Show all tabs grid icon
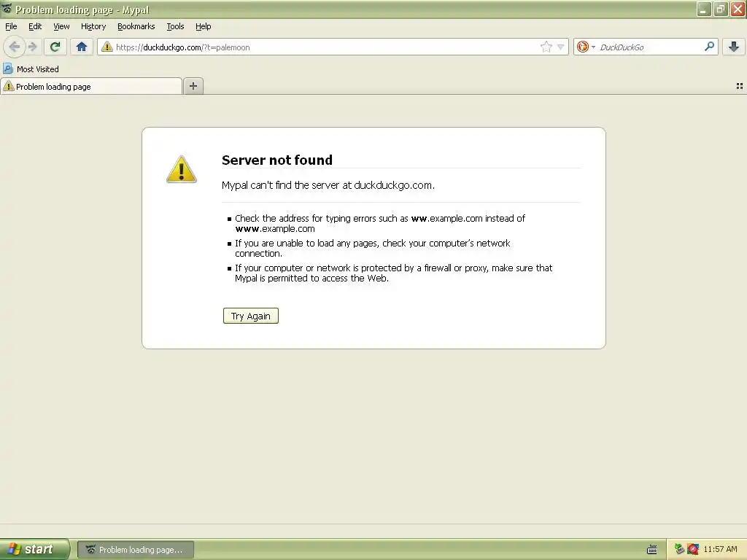The width and height of the screenshot is (747, 560). pos(740,86)
